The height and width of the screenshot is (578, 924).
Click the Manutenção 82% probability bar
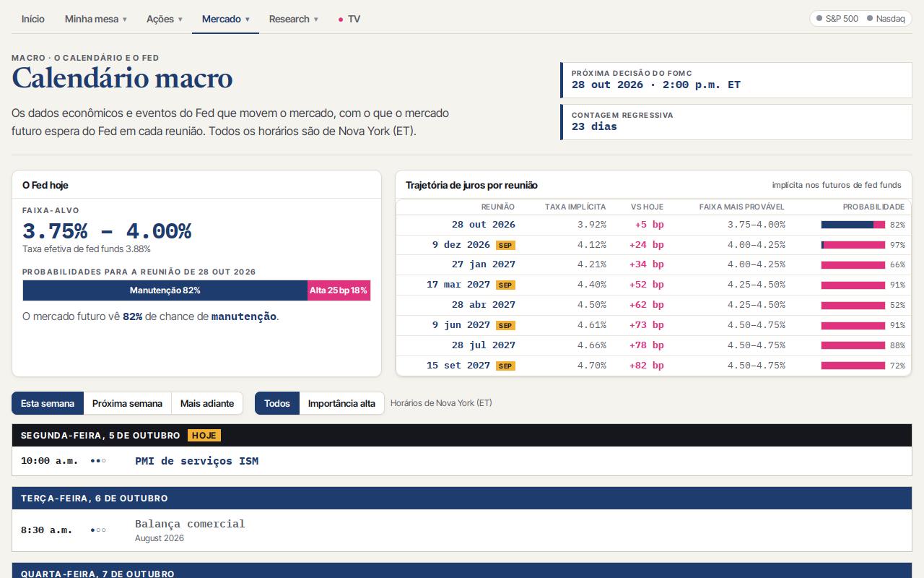[165, 290]
